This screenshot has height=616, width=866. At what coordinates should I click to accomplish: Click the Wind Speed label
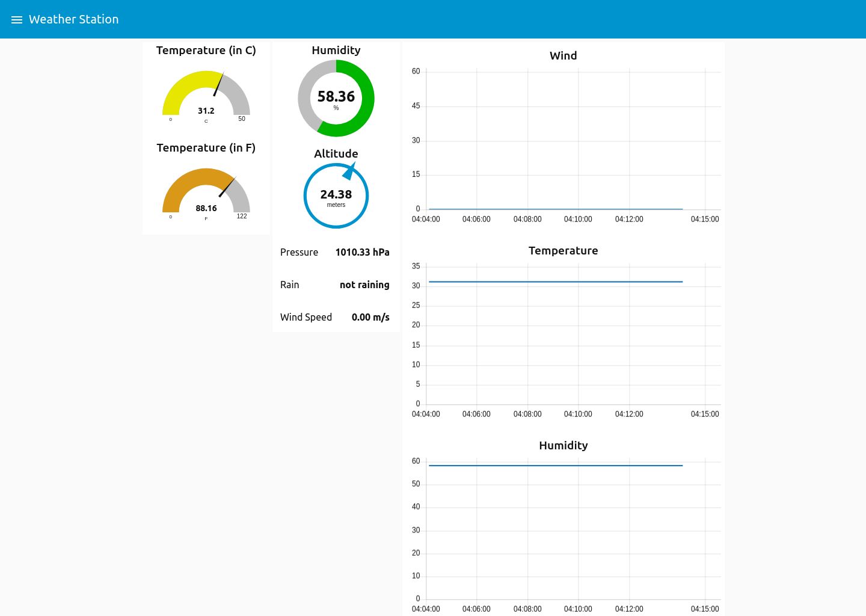(306, 317)
